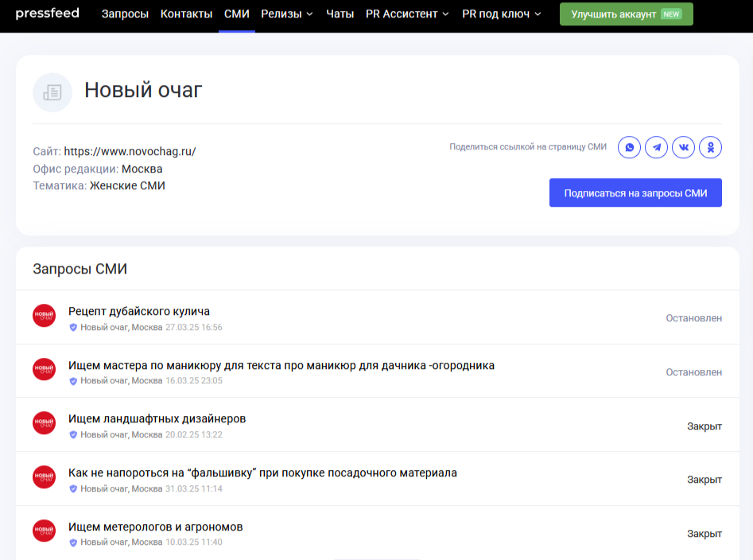
Task: Share page link via VK icon
Action: [683, 147]
